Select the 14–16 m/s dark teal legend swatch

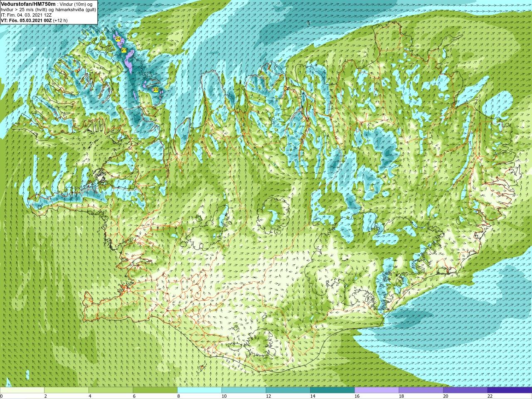332,390
